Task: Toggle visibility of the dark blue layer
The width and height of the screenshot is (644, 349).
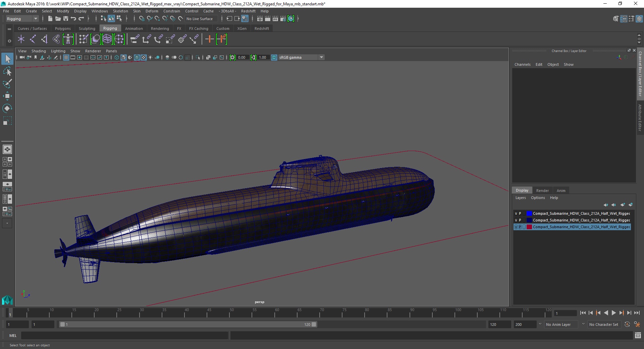Action: (516, 220)
